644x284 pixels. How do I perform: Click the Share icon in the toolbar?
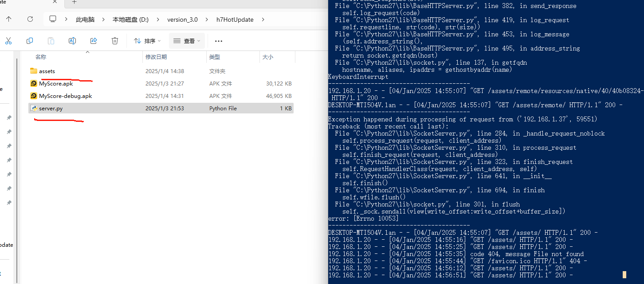[x=94, y=41]
